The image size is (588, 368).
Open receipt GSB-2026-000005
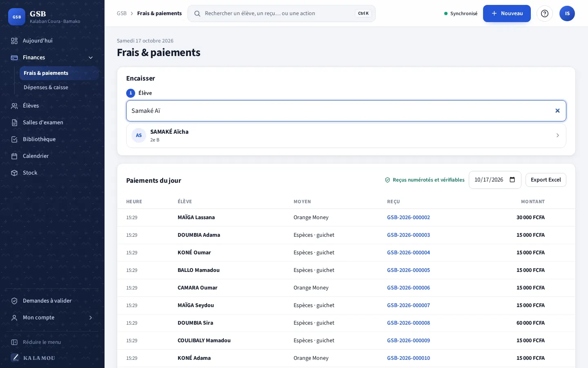tap(408, 270)
